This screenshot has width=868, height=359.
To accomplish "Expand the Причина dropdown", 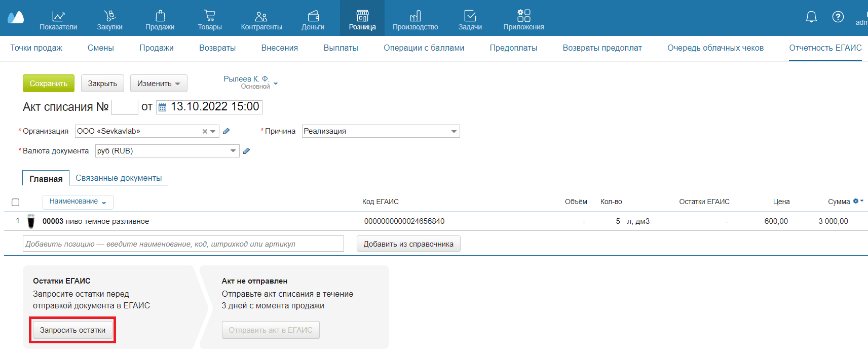I will pos(454,132).
